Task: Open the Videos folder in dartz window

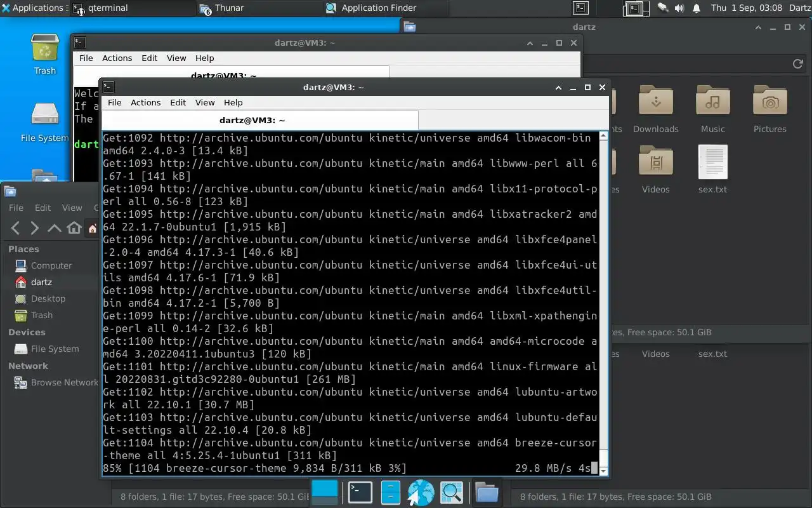Action: (656, 170)
